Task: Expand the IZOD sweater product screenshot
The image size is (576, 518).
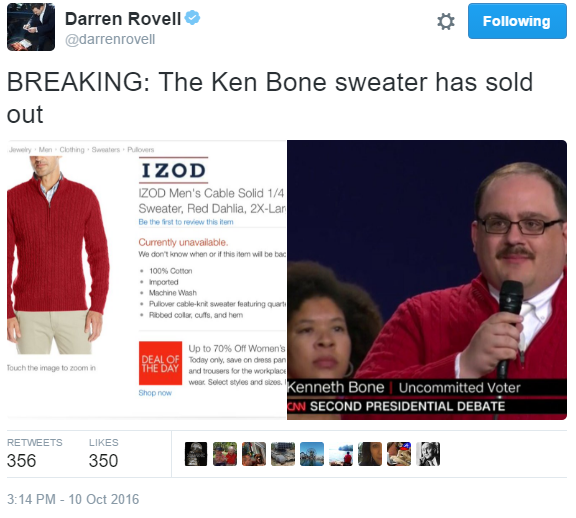Action: point(147,280)
